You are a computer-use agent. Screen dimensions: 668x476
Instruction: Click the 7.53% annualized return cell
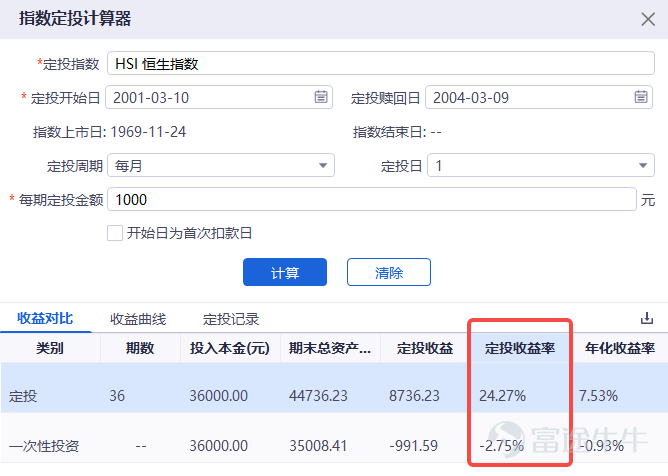click(x=598, y=396)
